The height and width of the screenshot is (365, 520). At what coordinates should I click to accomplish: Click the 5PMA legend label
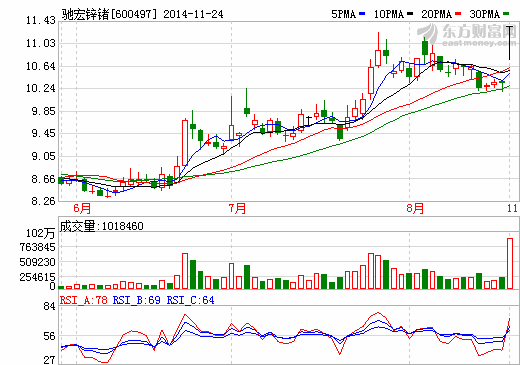coord(343,14)
